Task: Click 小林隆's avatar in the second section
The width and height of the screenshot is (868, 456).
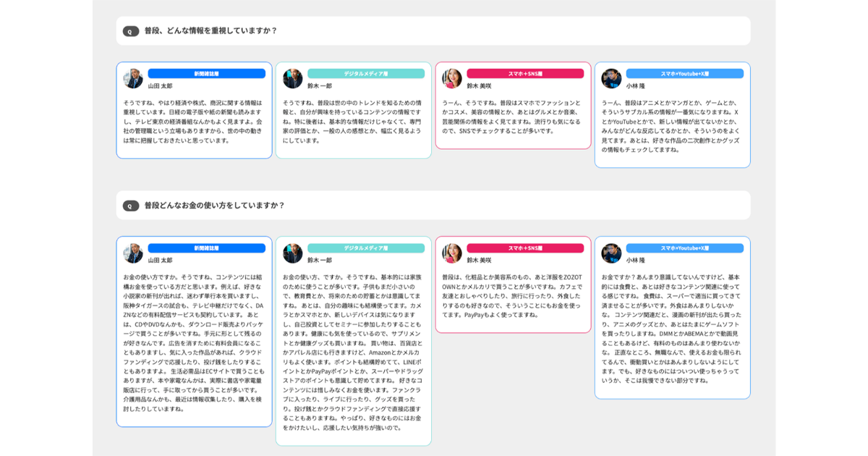Action: point(613,253)
